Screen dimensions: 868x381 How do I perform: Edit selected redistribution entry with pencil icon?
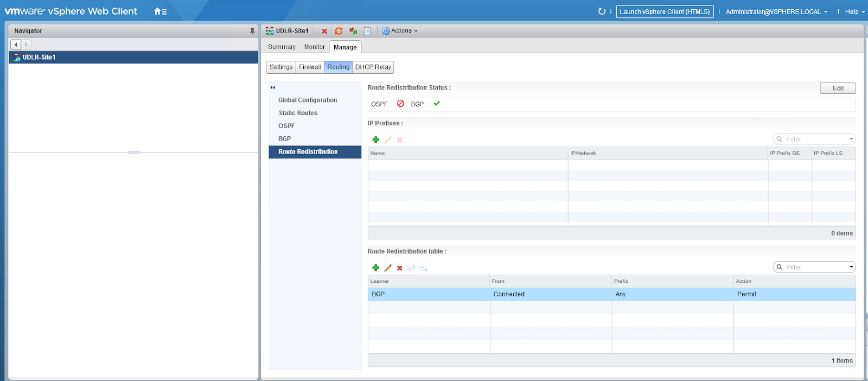(388, 268)
